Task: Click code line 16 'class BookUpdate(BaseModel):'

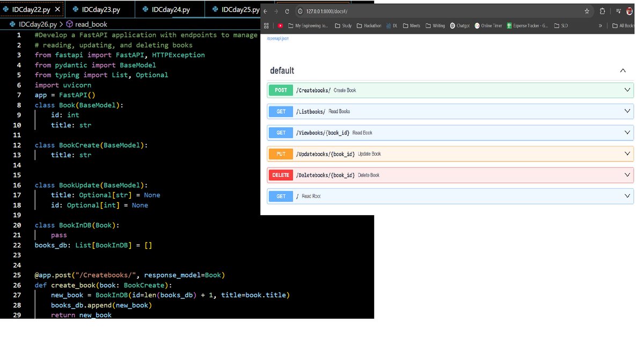Action: coord(91,185)
